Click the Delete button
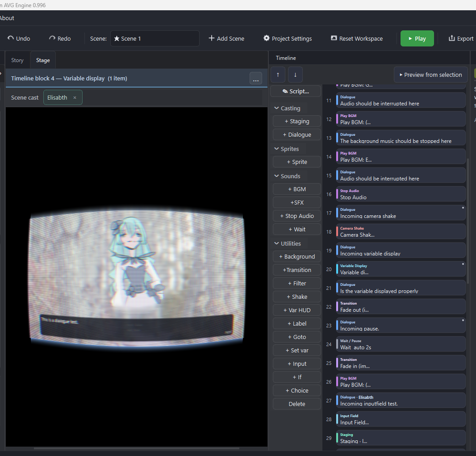This screenshot has width=476, height=456. pos(297,404)
